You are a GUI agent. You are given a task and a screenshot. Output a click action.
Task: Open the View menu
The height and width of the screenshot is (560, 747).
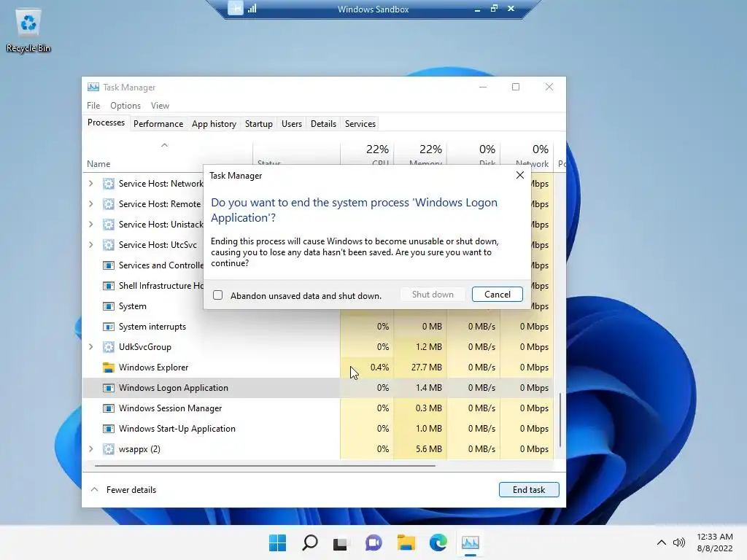pyautogui.click(x=160, y=106)
